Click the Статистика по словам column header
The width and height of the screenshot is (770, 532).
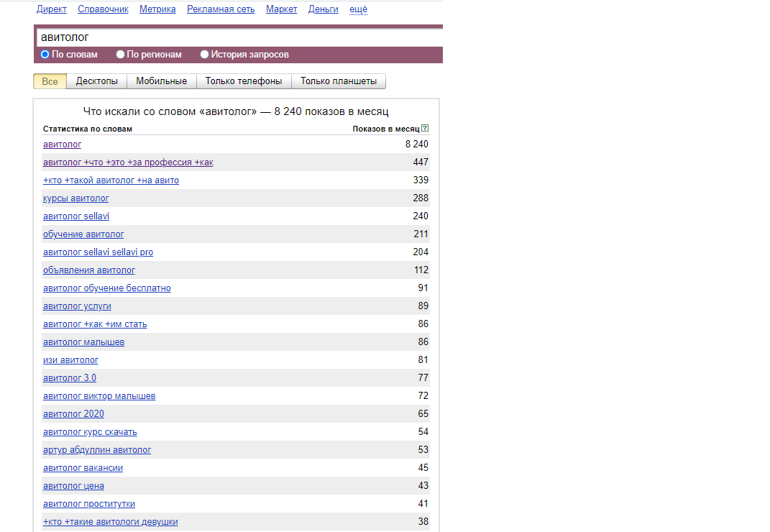(x=88, y=129)
